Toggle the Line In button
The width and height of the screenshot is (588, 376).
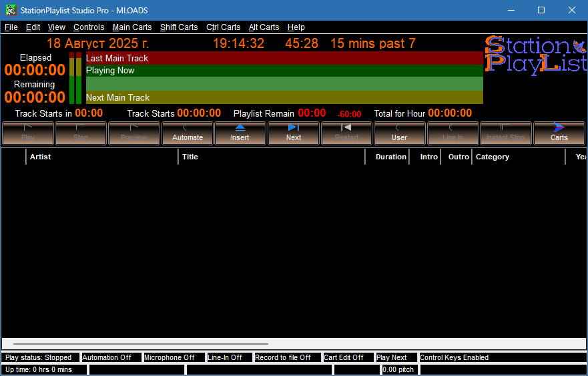[453, 133]
